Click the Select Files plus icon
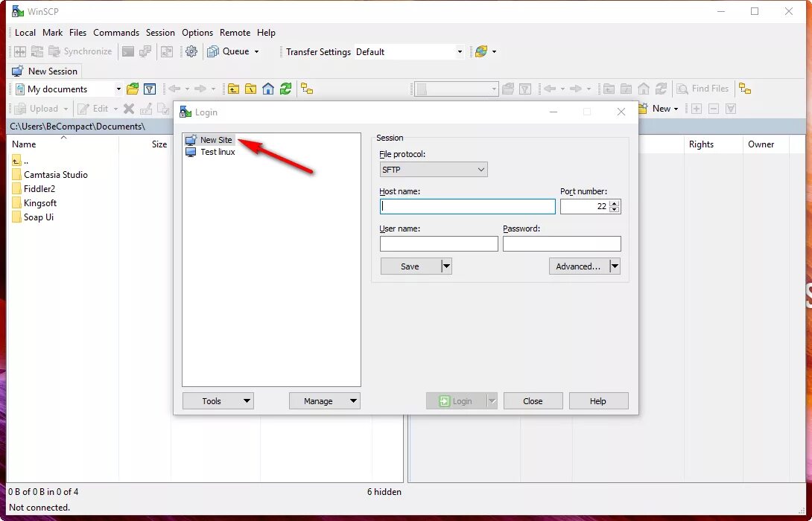 point(697,109)
